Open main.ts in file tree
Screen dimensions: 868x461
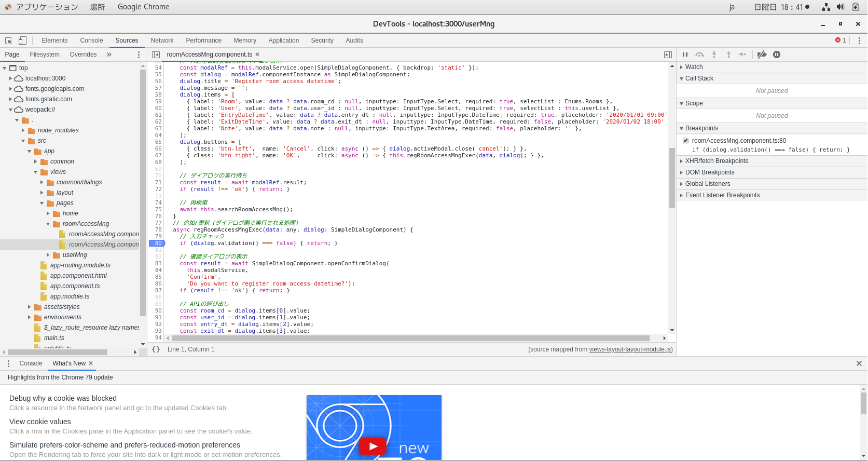pos(54,338)
